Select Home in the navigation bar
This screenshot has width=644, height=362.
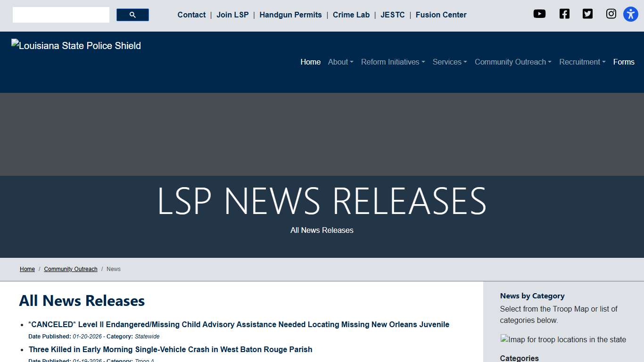click(x=310, y=62)
